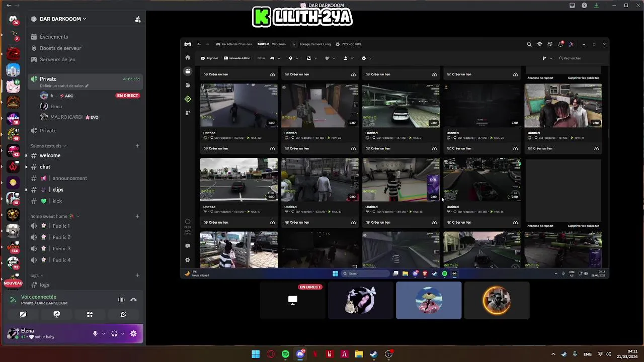Viewport: 644px width, 362px height.
Task: Disconnect from voice with the hang-up icon
Action: pos(133,300)
